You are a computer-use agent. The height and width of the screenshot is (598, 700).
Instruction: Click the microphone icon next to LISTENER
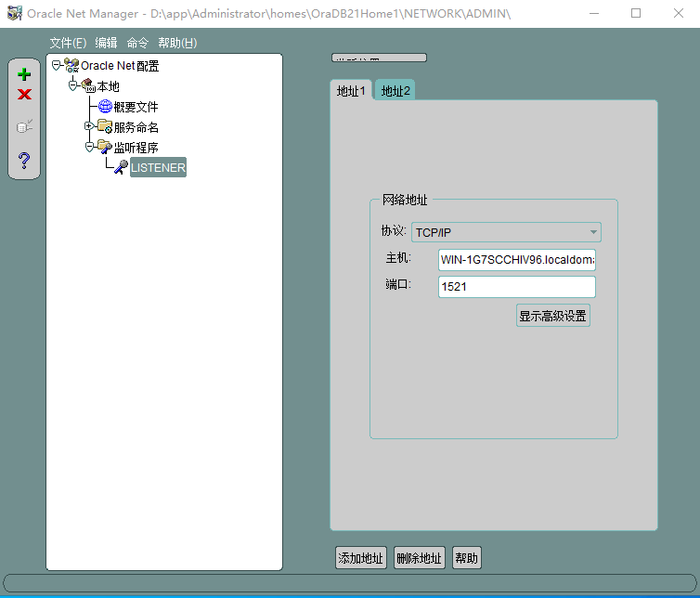[121, 167]
